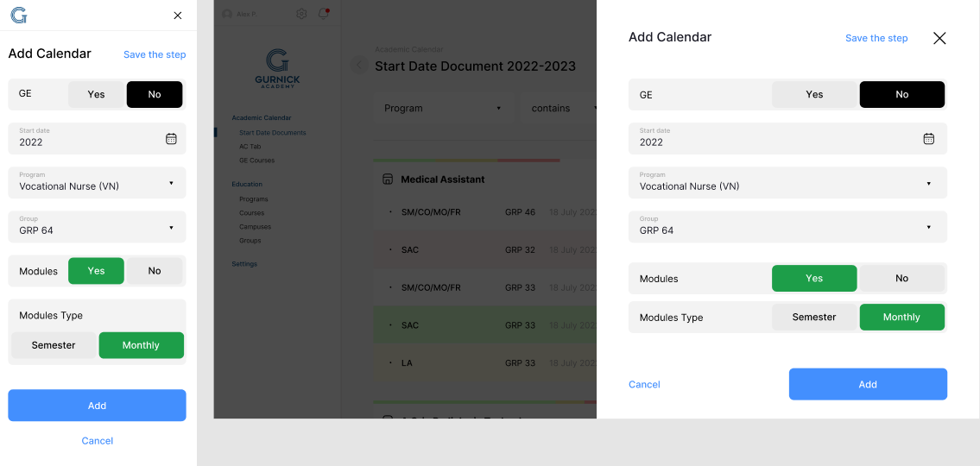
Task: Open the calendar picker icon in the right dialog Start date field
Action: tap(929, 138)
